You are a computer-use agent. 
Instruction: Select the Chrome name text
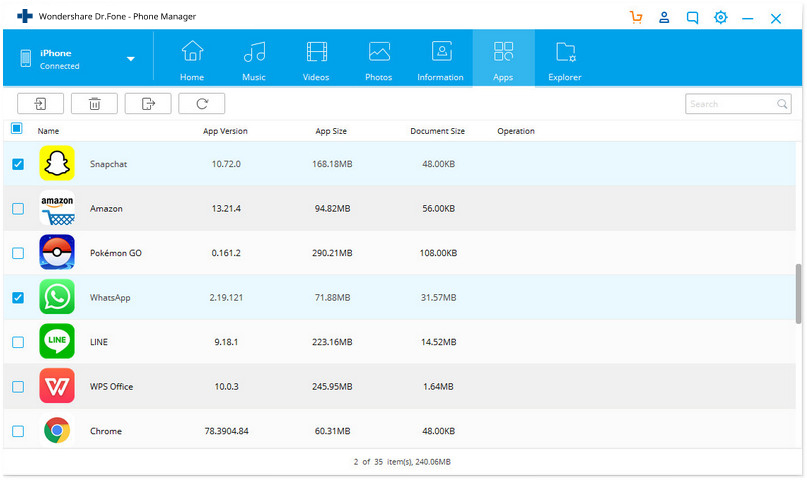click(106, 431)
